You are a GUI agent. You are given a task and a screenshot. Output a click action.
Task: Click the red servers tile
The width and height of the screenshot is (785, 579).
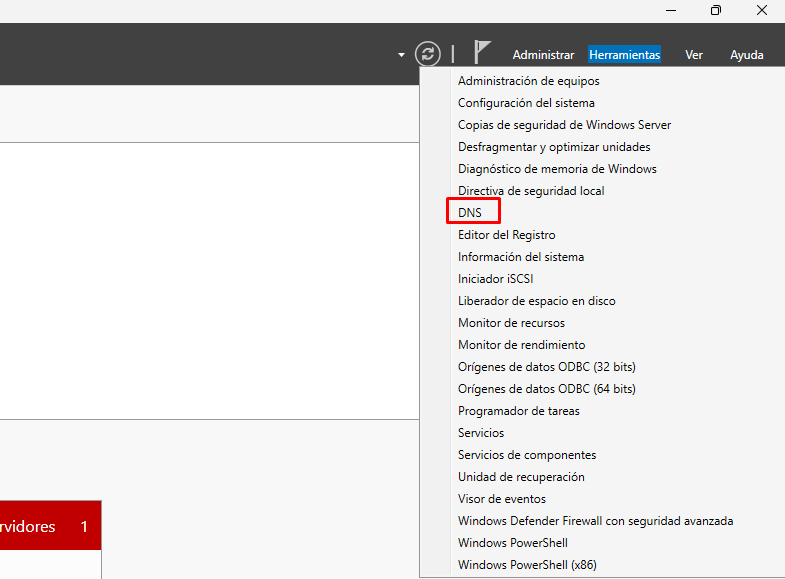[x=50, y=526]
